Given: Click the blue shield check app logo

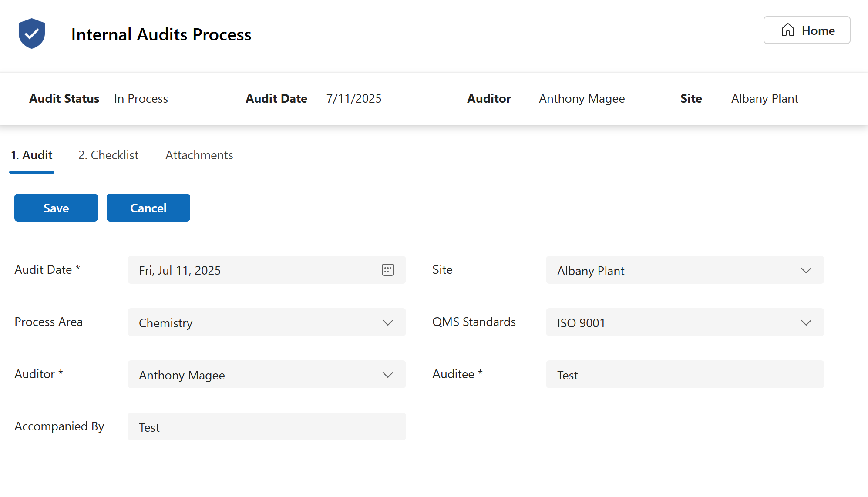Looking at the screenshot, I should coord(31,33).
